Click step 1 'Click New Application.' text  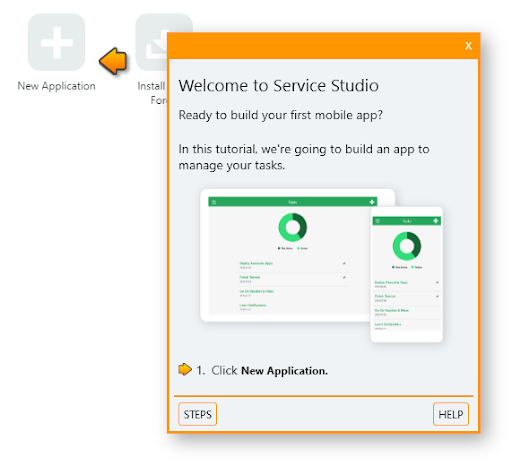click(262, 371)
